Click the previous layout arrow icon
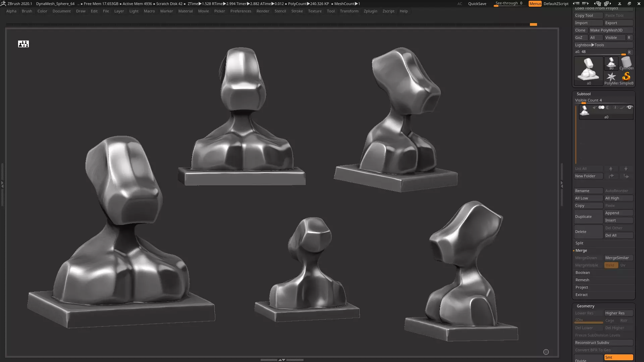The height and width of the screenshot is (362, 644). [x=597, y=4]
